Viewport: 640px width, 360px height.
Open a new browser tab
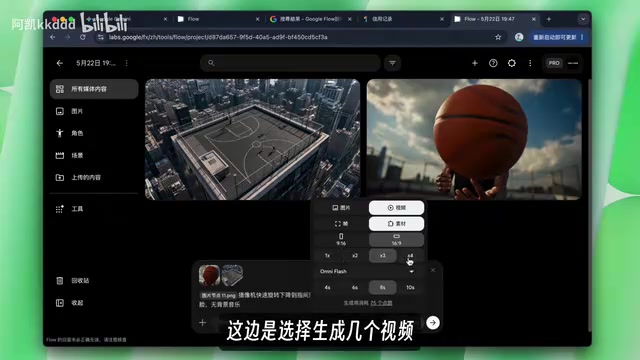(549, 19)
